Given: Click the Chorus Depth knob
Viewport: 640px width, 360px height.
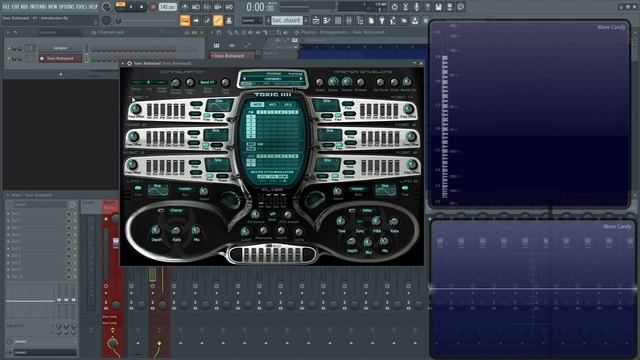Looking at the screenshot, I should click(x=156, y=231).
